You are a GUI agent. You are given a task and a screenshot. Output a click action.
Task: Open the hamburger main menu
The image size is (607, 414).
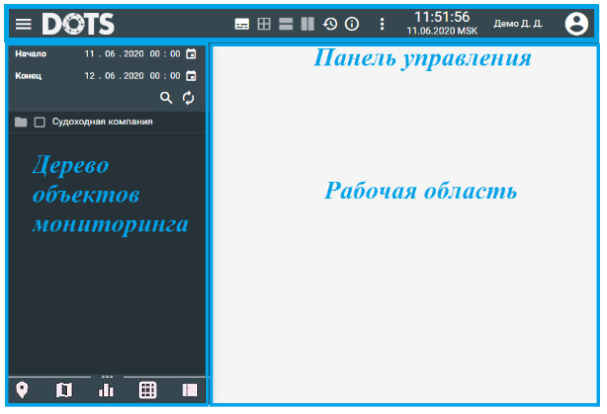[23, 24]
